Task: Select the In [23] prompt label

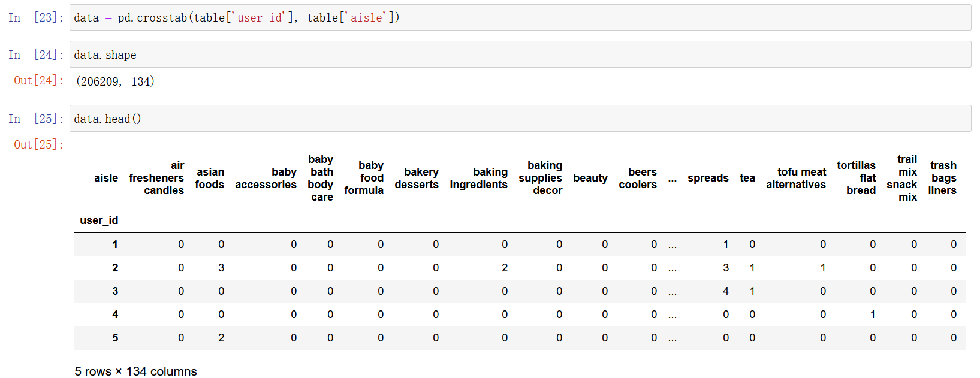Action: pyautogui.click(x=35, y=17)
